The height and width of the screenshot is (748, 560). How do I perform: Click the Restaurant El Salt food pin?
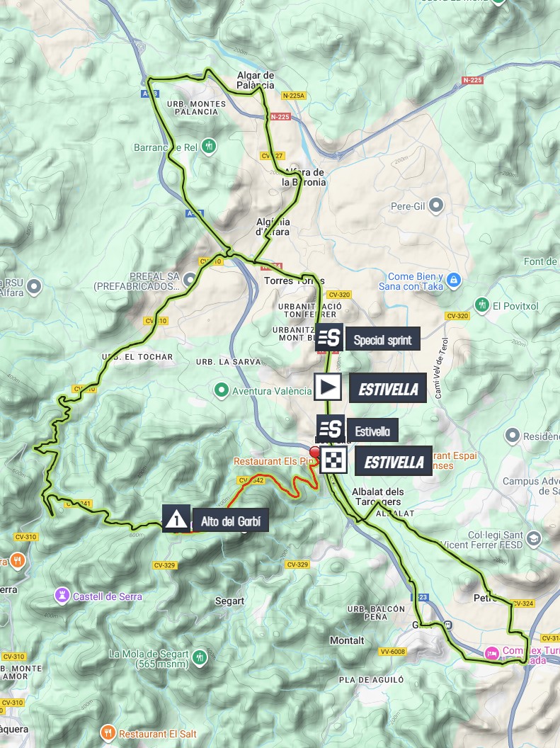point(108,732)
